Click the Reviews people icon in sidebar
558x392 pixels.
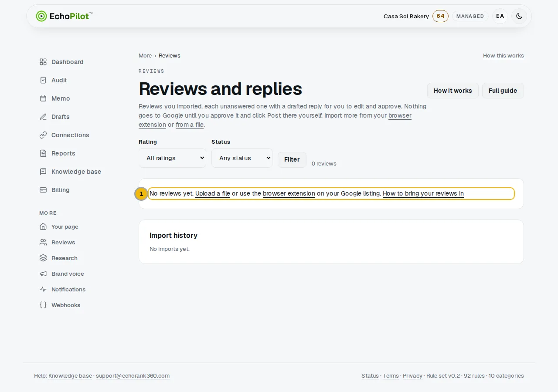(x=43, y=242)
